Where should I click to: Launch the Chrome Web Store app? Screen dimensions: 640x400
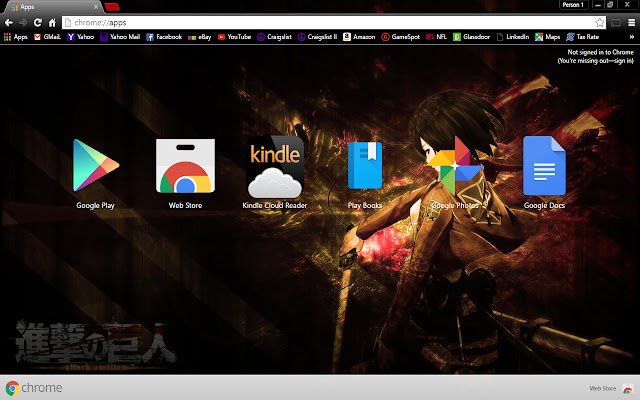pos(185,165)
